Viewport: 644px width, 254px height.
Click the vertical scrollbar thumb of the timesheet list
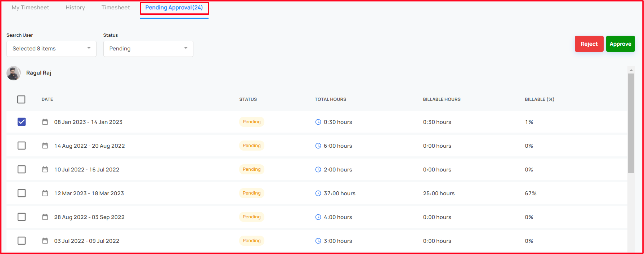click(x=631, y=124)
